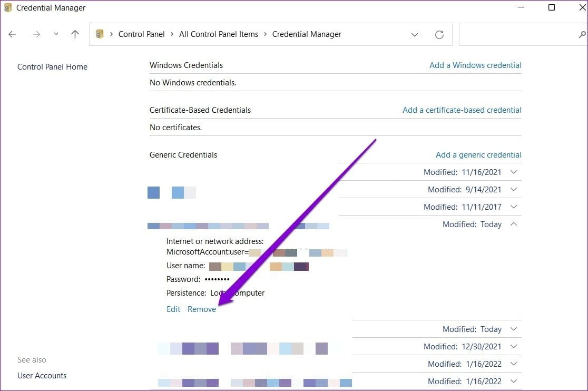The image size is (588, 391).
Task: Select Control Panel in the breadcrumb
Action: (x=141, y=34)
